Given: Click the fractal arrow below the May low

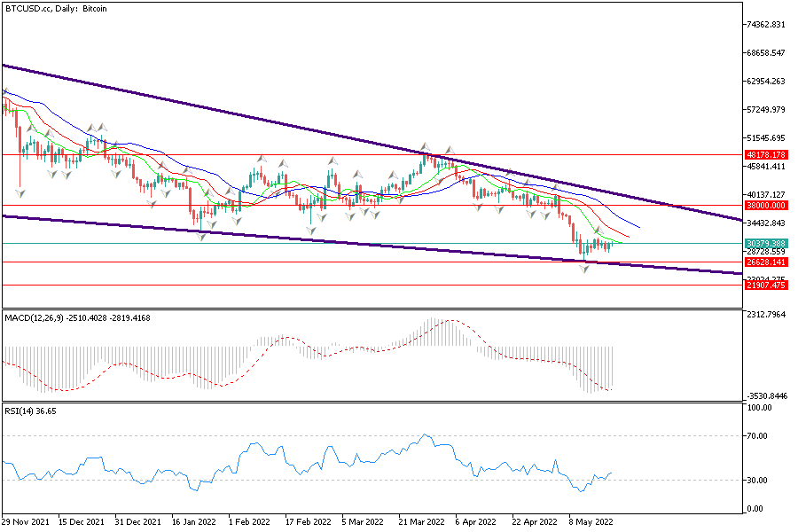Looking at the screenshot, I should pyautogui.click(x=584, y=268).
